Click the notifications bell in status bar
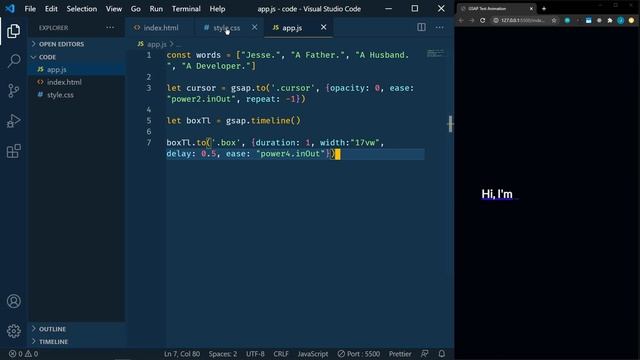The width and height of the screenshot is (640, 360). coord(442,354)
